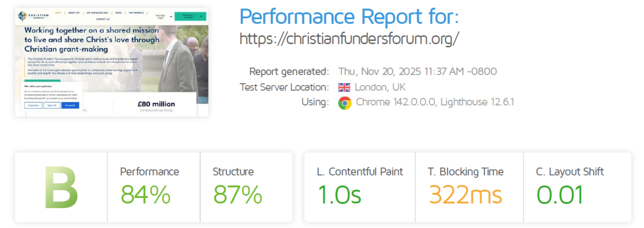Click the large B grade letter
The width and height of the screenshot is (644, 228).
tap(61, 188)
